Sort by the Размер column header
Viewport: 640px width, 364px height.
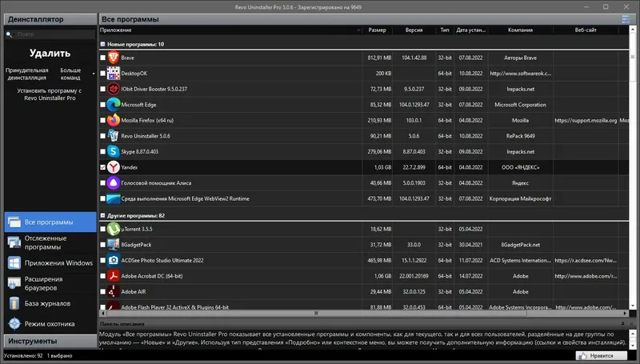coord(377,30)
